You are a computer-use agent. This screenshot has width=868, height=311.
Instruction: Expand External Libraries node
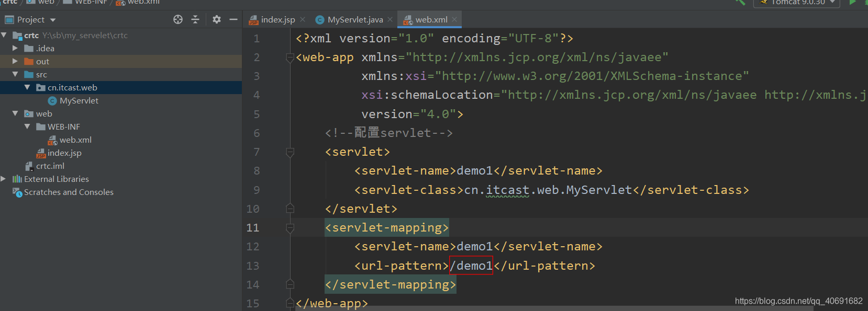pos(3,179)
